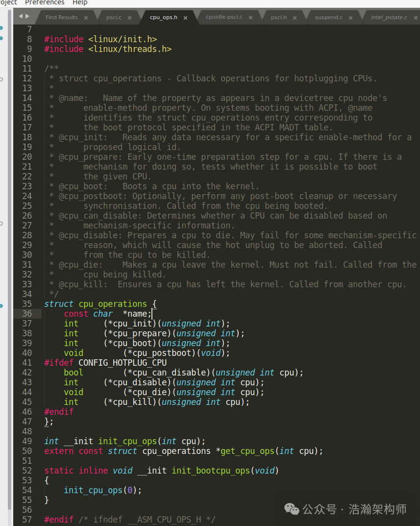Click @cpu_postboot comment tag
The image size is (420, 526).
coord(93,196)
